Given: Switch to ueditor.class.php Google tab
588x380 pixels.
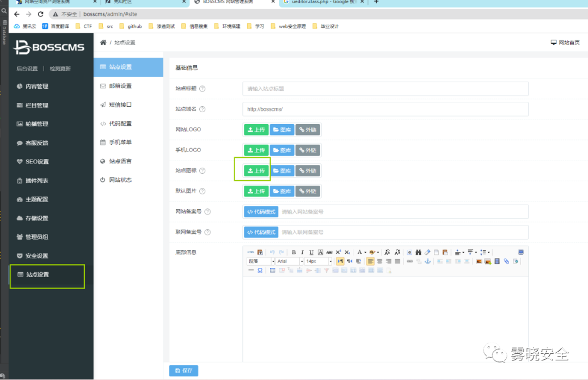Looking at the screenshot, I should (x=324, y=2).
